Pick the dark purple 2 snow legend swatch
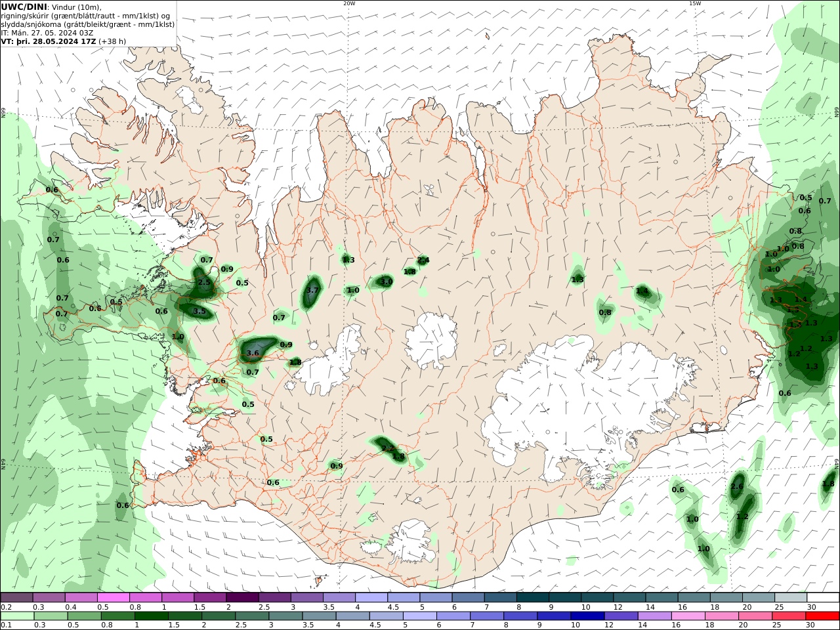Viewport: 840px width, 630px height. tap(242, 598)
